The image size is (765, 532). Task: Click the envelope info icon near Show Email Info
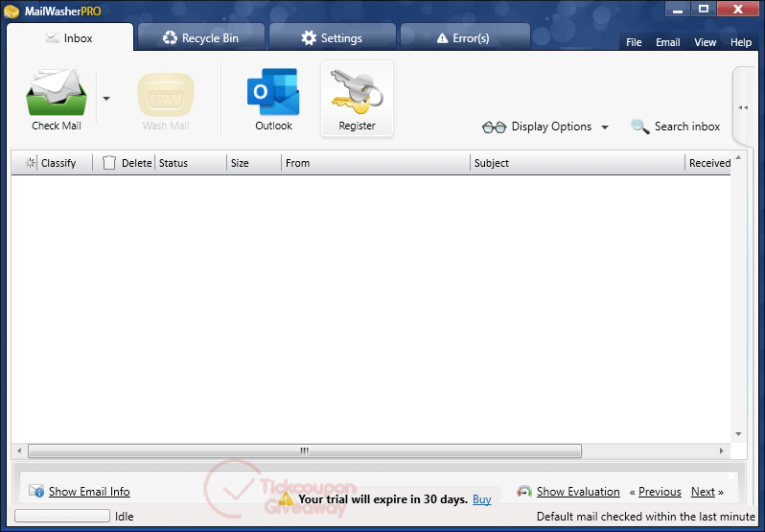36,491
